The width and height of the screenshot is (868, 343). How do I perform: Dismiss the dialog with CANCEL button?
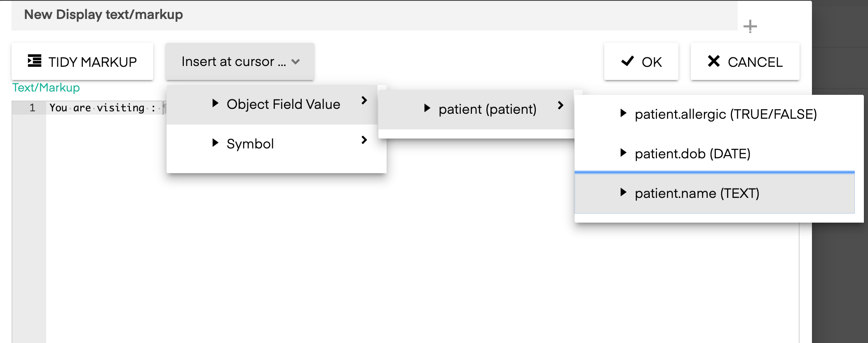(x=745, y=61)
